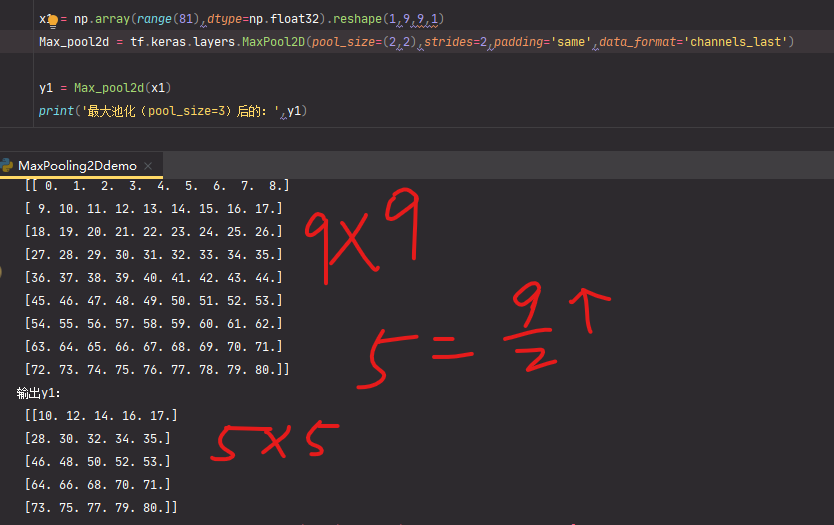The width and height of the screenshot is (834, 525).
Task: Click the 'same' padding string value
Action: [x=571, y=42]
